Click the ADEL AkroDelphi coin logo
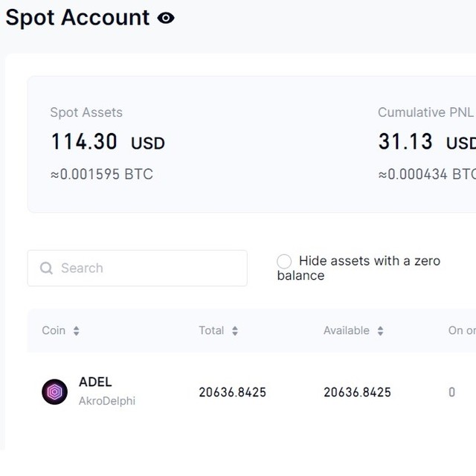Viewport: 476px width, 476px height. click(x=54, y=392)
